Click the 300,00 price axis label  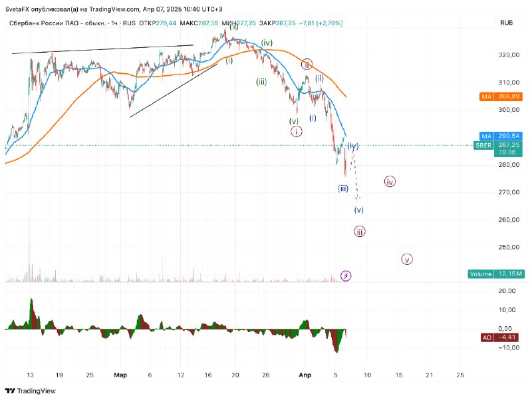[x=509, y=110]
